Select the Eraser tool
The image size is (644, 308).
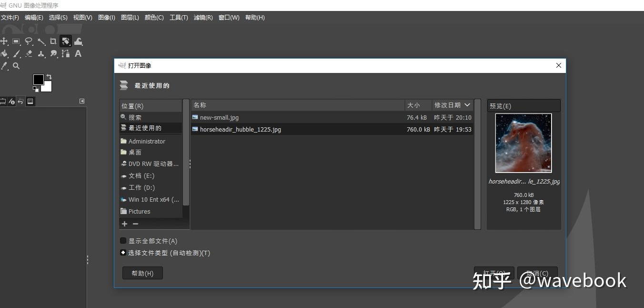point(29,54)
